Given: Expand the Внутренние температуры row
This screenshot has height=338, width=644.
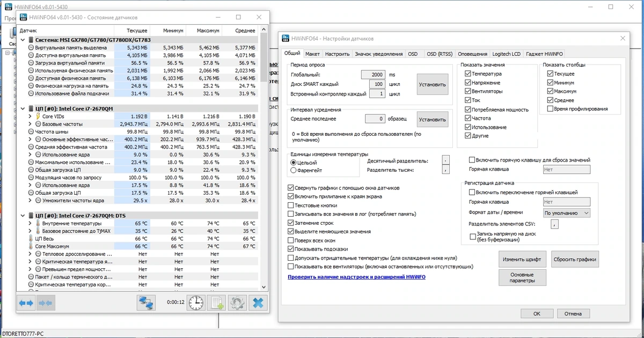Looking at the screenshot, I should [x=30, y=223].
